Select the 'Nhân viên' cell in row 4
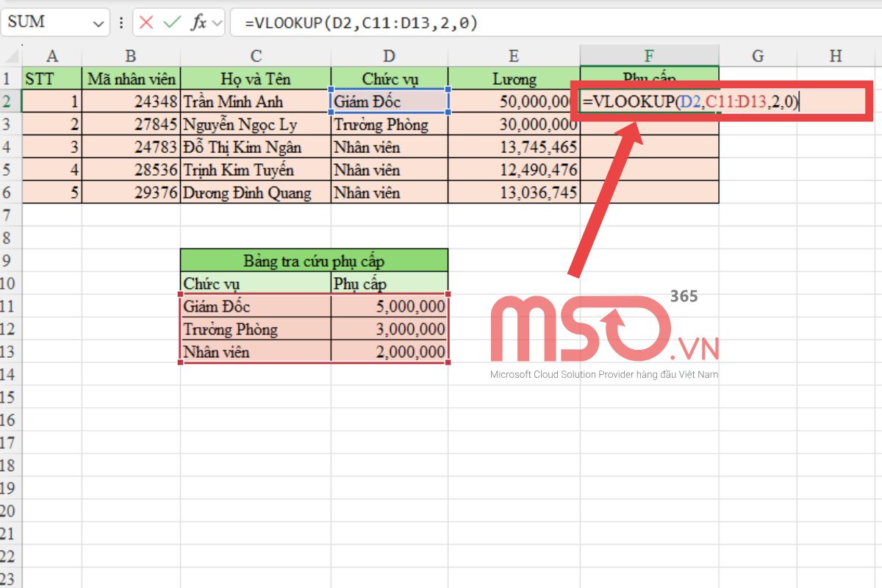The width and height of the screenshot is (882, 588). point(390,147)
